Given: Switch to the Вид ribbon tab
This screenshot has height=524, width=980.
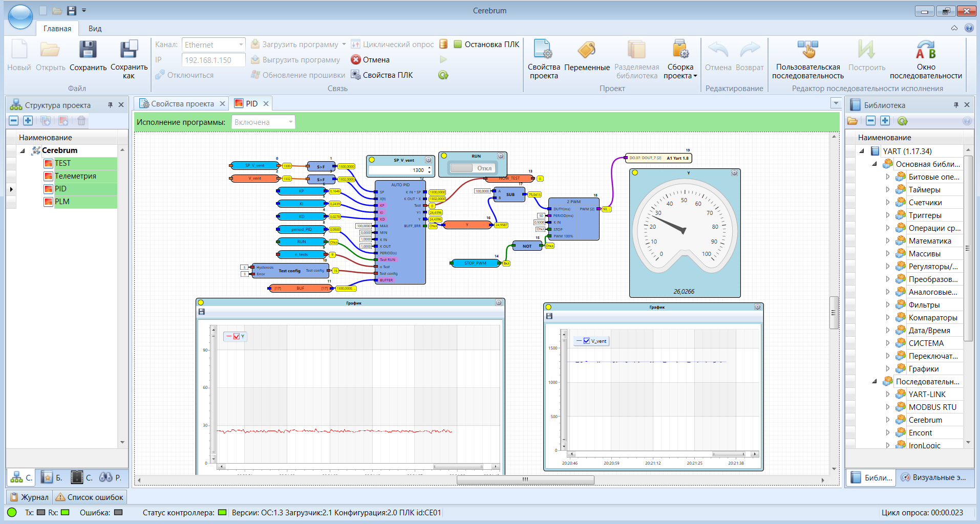Looking at the screenshot, I should click(95, 29).
